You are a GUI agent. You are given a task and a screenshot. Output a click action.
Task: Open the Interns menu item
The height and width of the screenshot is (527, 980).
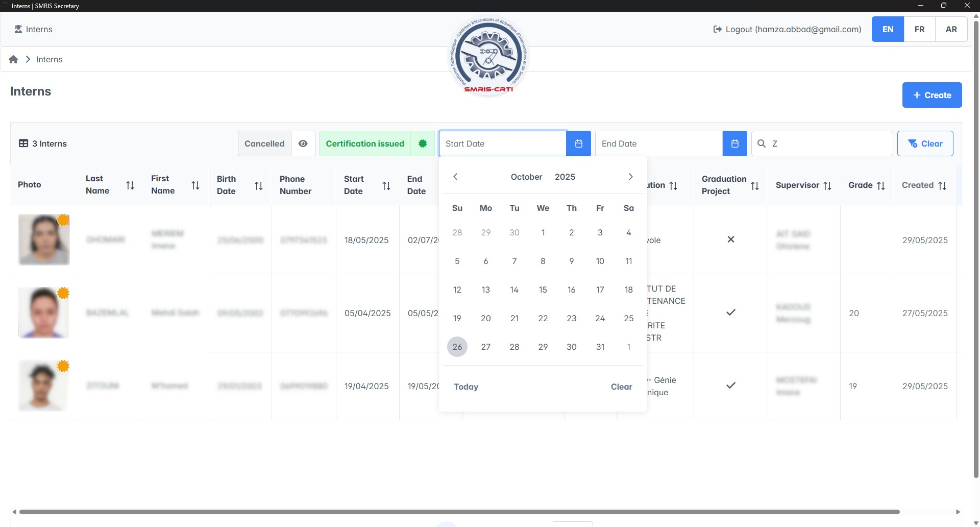(x=33, y=29)
